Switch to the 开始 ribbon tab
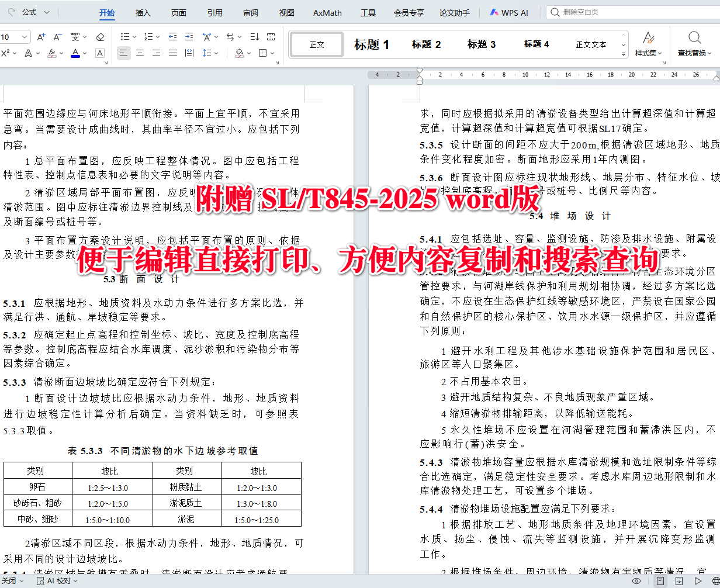Image resolution: width=720 pixels, height=588 pixels. [107, 13]
